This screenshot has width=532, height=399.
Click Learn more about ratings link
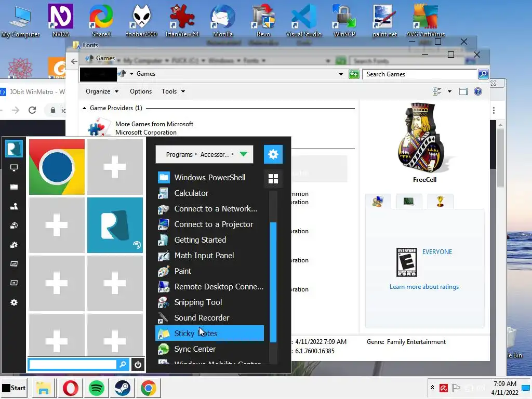tap(424, 287)
